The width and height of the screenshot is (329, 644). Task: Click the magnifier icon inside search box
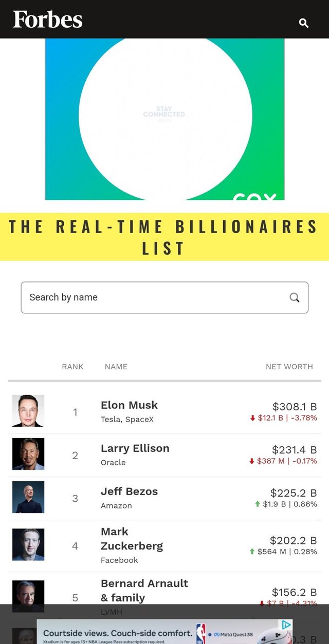pos(295,297)
